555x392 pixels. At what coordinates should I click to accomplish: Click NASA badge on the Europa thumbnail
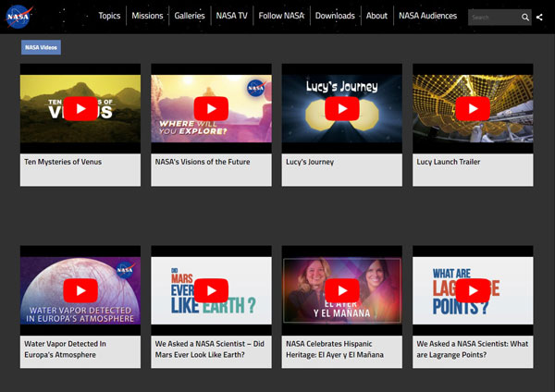tap(125, 270)
